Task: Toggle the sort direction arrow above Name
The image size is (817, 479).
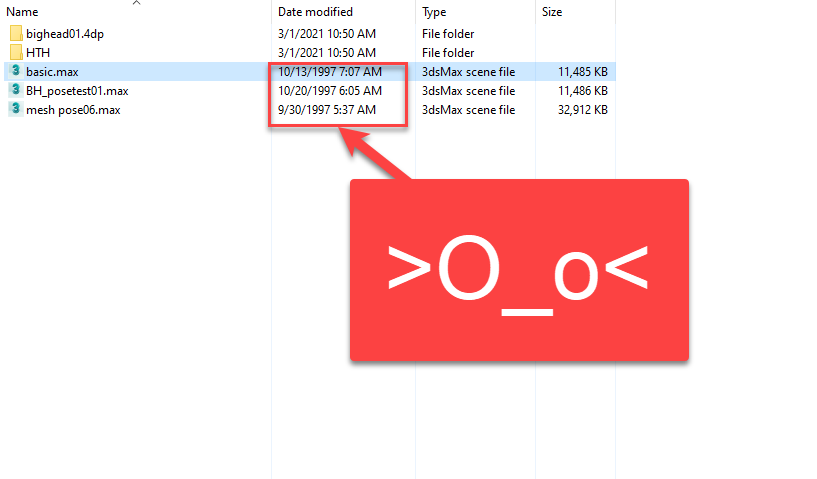Action: pos(137,3)
